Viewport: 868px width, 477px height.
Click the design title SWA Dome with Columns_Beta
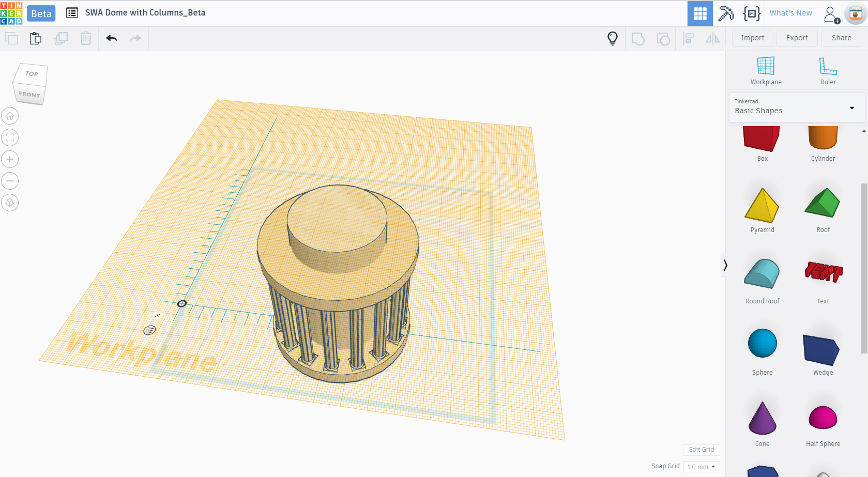pos(145,13)
